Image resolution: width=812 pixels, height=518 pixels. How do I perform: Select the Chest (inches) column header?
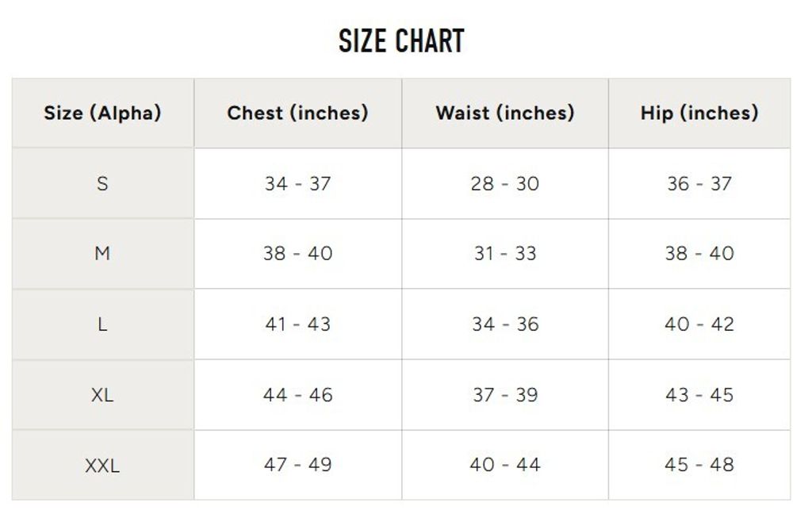pyautogui.click(x=297, y=113)
